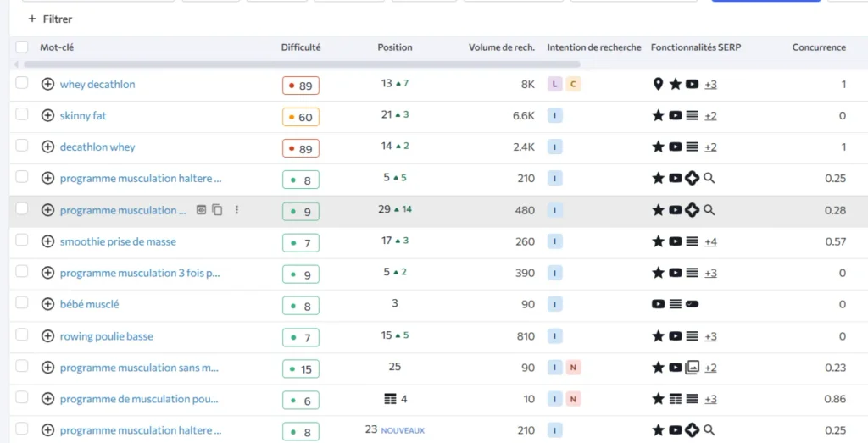Check the box for skinny fat
This screenshot has width=868, height=443.
pyautogui.click(x=21, y=114)
